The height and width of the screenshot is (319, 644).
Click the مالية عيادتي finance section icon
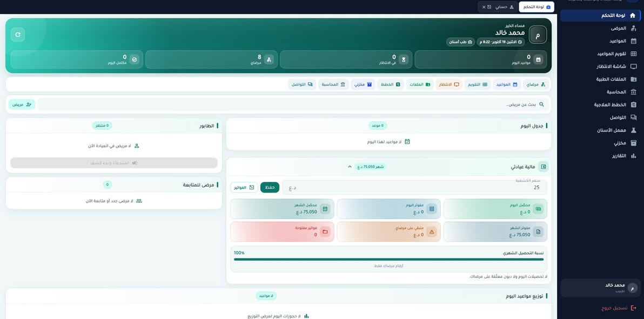point(544,167)
